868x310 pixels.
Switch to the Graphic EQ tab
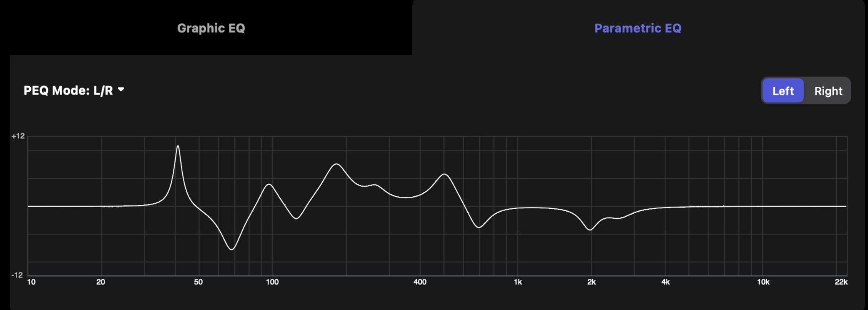coord(211,28)
